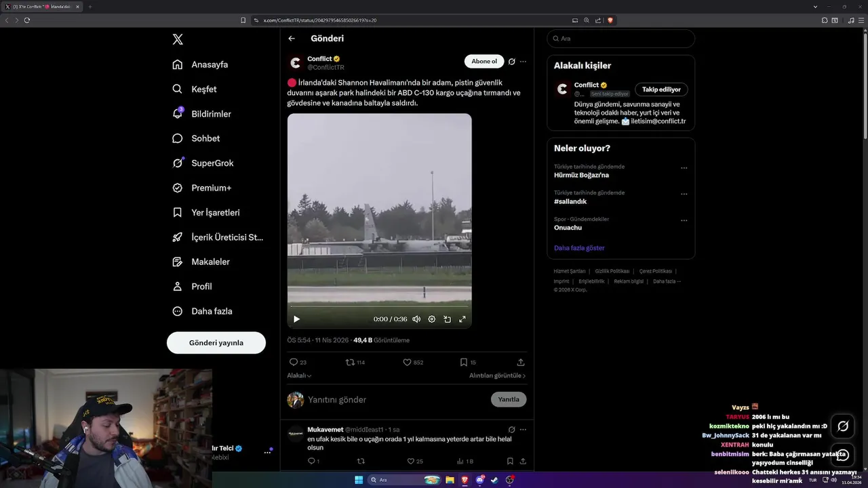Share Mukavemet's comment

pyautogui.click(x=523, y=462)
